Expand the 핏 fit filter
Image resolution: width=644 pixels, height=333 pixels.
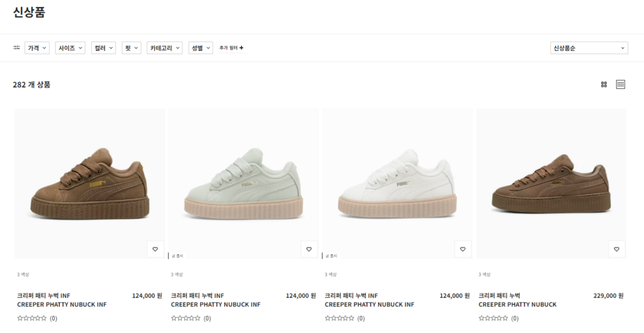click(x=131, y=48)
